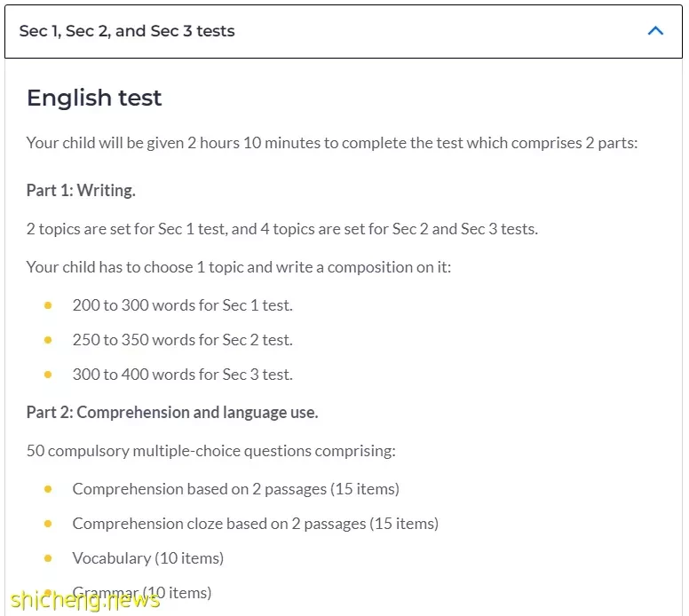The width and height of the screenshot is (689, 616).
Task: Click the 'English test' heading
Action: (94, 98)
